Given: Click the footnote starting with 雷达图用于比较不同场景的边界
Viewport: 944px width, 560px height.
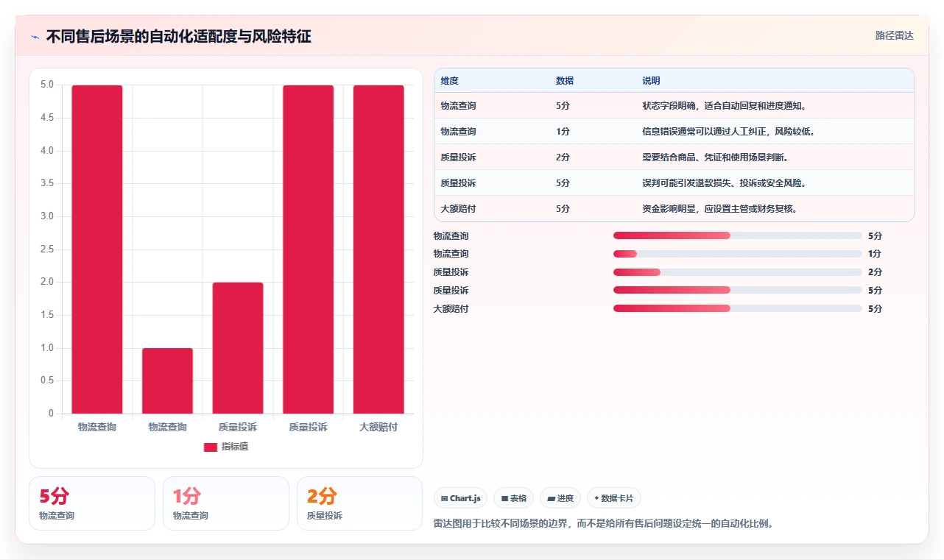Looking at the screenshot, I should 604,524.
